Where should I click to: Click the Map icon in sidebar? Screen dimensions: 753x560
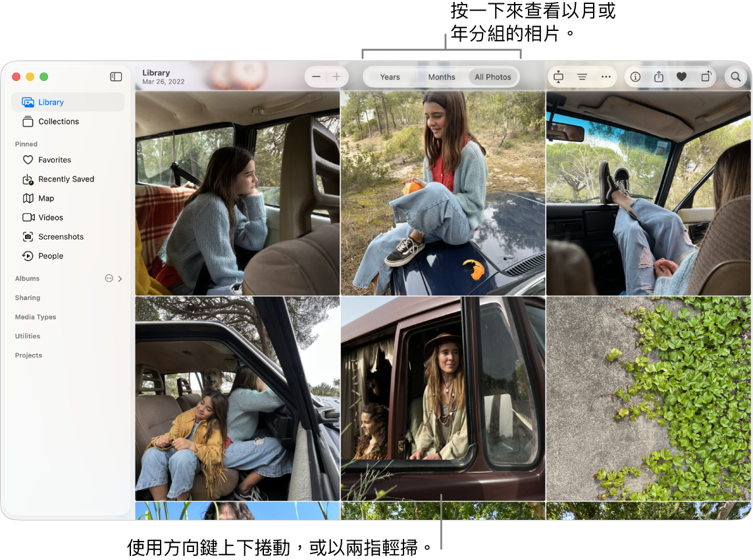coord(28,198)
